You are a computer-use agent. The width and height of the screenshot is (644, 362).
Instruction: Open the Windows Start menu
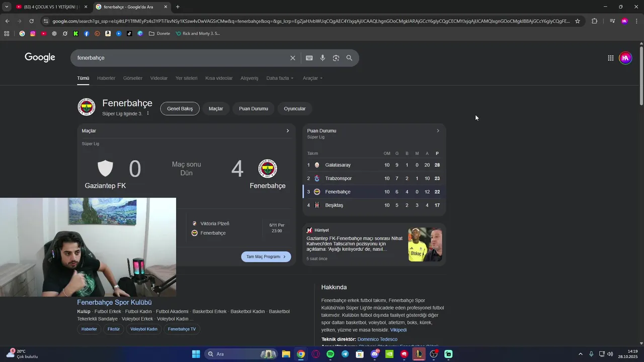(196, 354)
